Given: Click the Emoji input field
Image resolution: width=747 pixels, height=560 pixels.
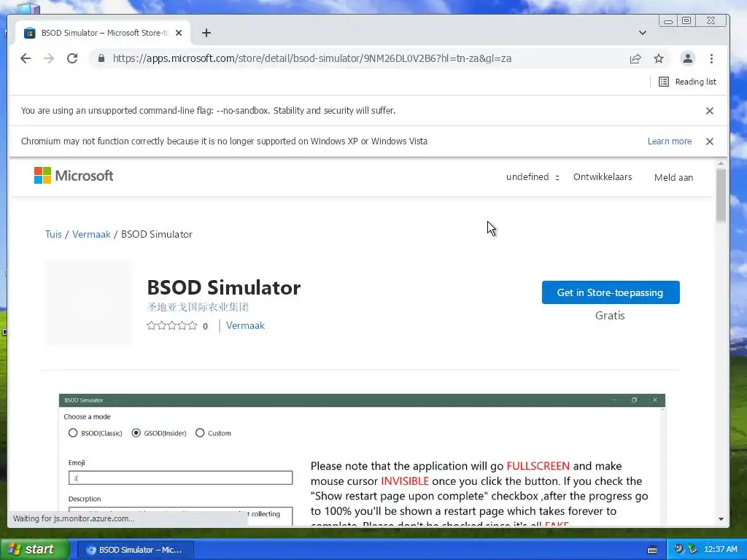Looking at the screenshot, I should pos(181,478).
